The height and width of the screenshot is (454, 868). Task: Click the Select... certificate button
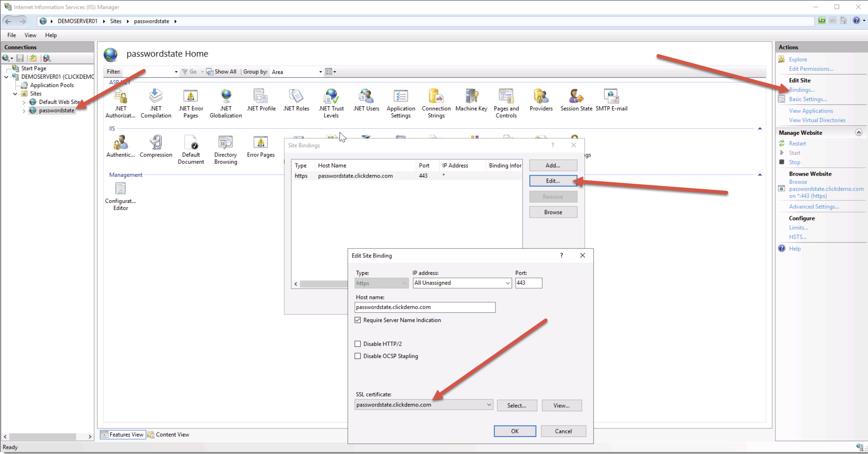tap(517, 405)
